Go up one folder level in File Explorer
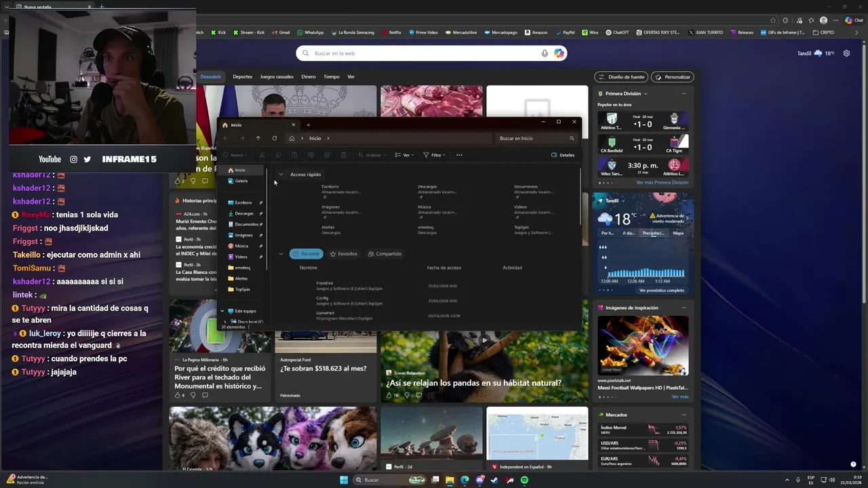Viewport: 868px width, 488px height. pyautogui.click(x=258, y=138)
